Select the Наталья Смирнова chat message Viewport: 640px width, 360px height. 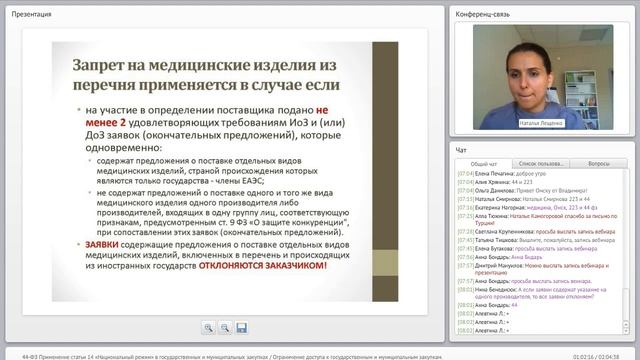524,199
